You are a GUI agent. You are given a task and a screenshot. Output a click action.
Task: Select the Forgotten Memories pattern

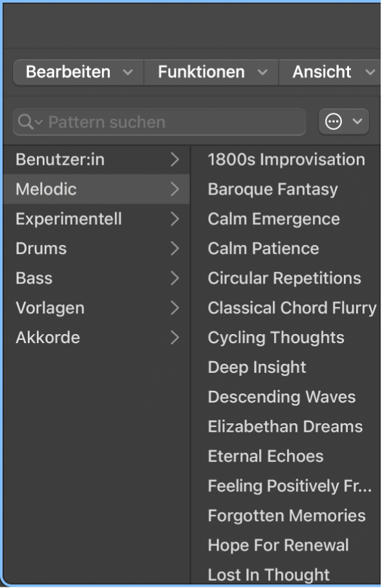(286, 516)
